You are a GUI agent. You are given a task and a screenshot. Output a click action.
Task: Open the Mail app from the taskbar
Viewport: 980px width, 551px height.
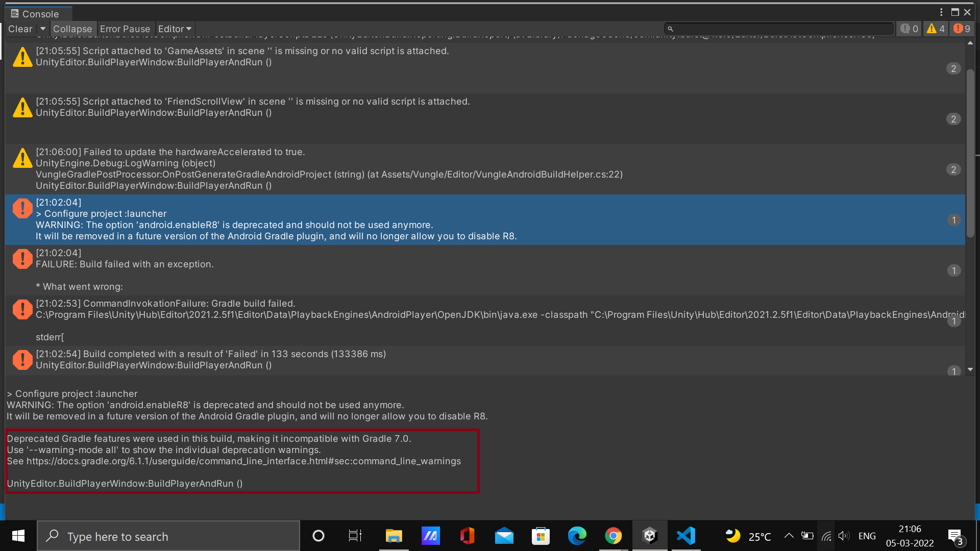coord(504,536)
